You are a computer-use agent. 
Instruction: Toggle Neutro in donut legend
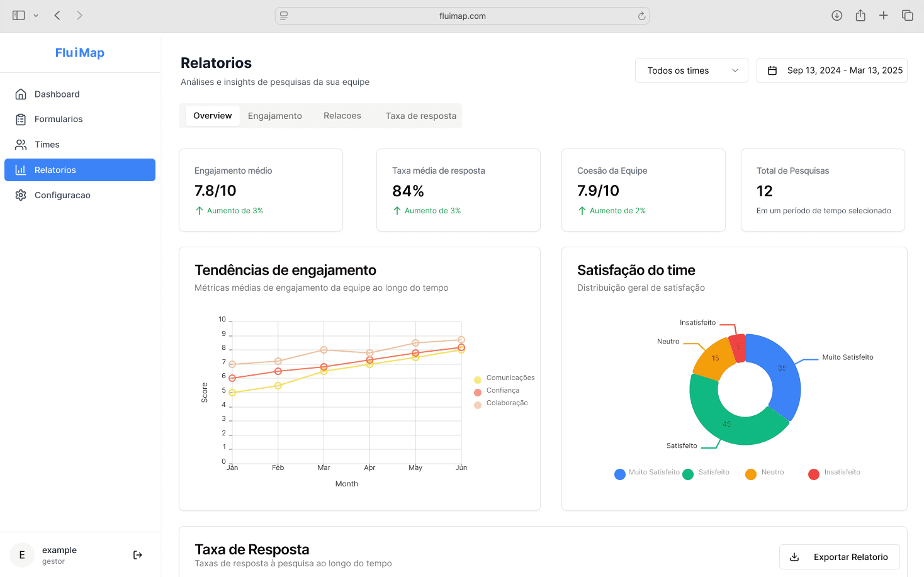point(765,473)
